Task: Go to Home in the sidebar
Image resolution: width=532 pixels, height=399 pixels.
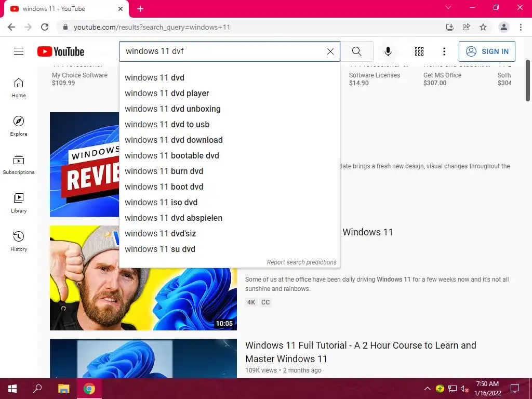Action: pos(19,87)
